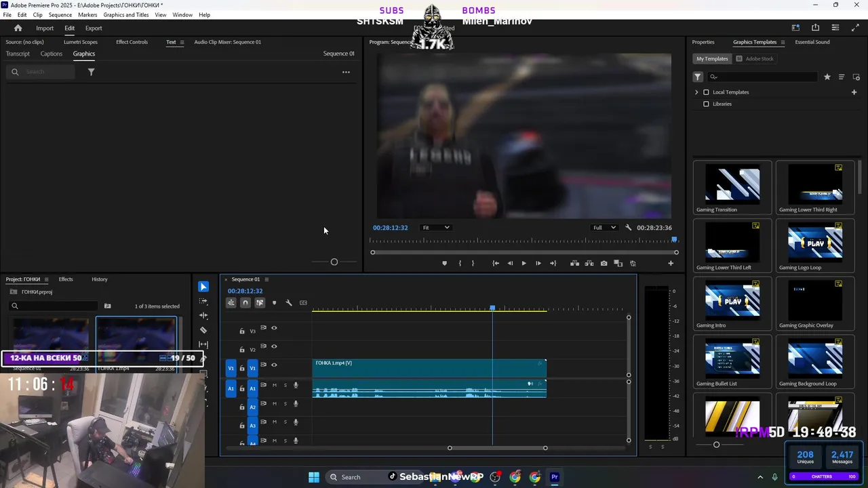Screen dimensions: 868x488
Task: Open the Program monitor button editor plus
Action: pyautogui.click(x=671, y=263)
